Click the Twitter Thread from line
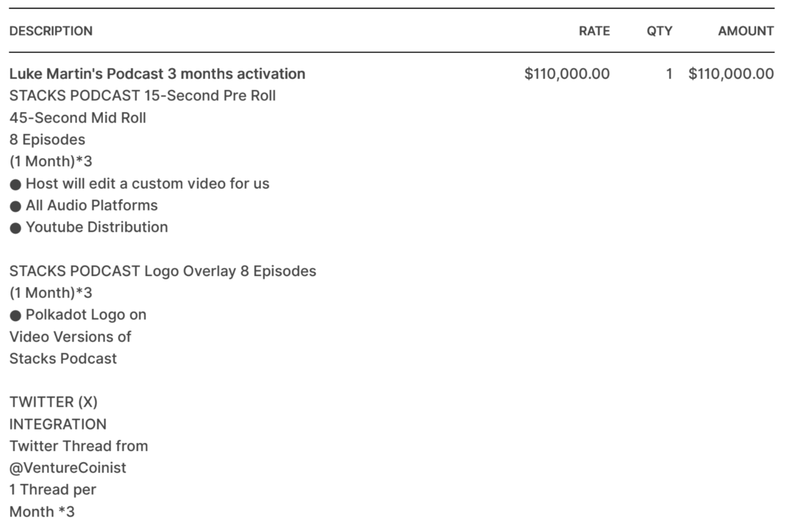Image resolution: width=793 pixels, height=532 pixels. [79, 446]
